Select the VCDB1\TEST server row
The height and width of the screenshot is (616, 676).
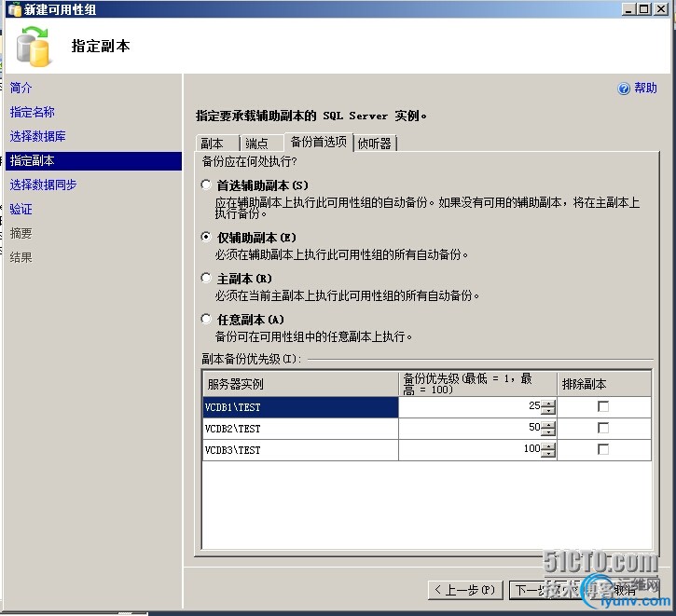pyautogui.click(x=300, y=407)
